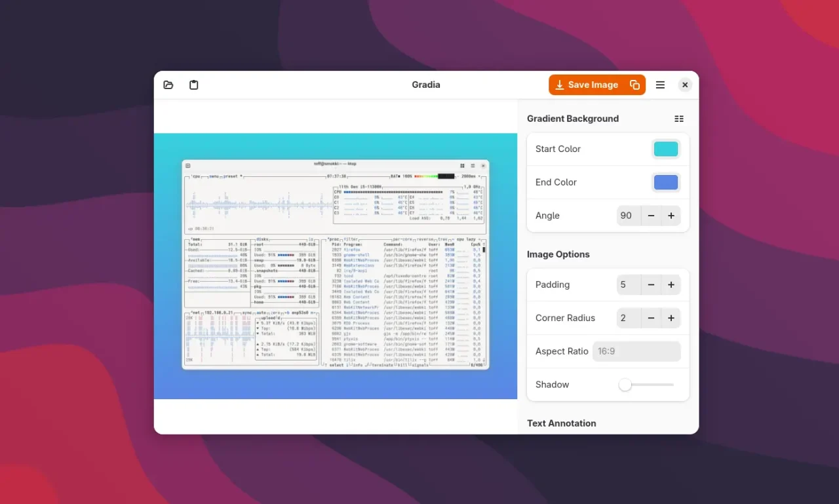Decrease the Angle value with minus

pyautogui.click(x=651, y=216)
